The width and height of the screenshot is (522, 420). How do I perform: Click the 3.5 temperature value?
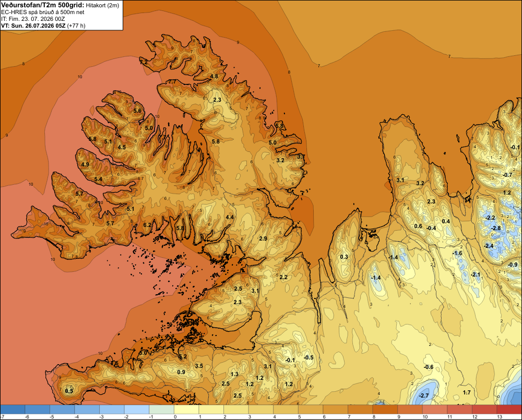pyautogui.click(x=199, y=366)
